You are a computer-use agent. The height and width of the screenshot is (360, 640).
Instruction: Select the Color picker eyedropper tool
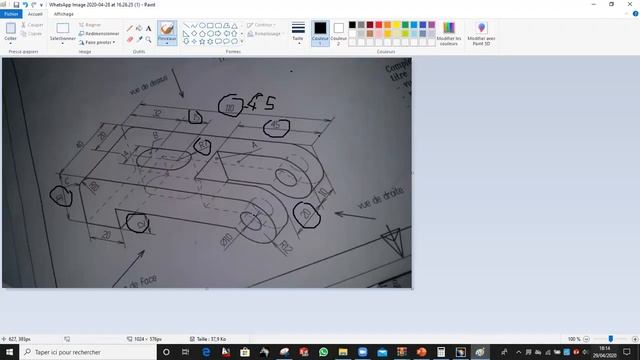(139, 39)
